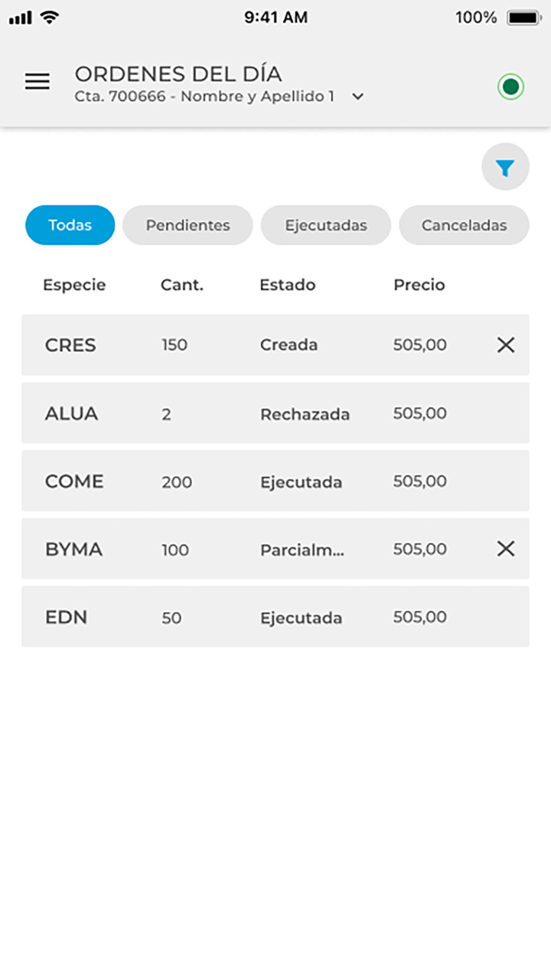
Task: Open account Cta. 700666 dropdown
Action: click(204, 97)
